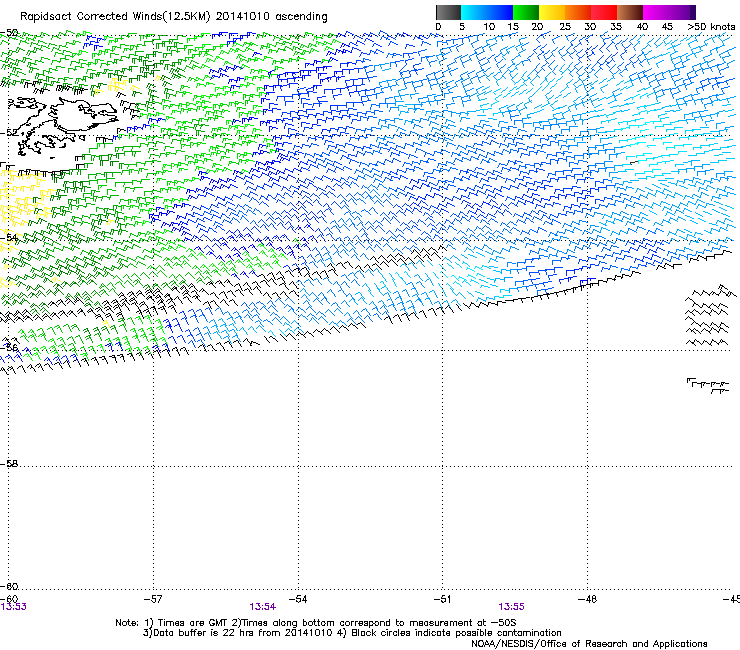This screenshot has height=650, width=740.
Task: Click the green 15-20 knots color band
Action: pyautogui.click(x=526, y=12)
